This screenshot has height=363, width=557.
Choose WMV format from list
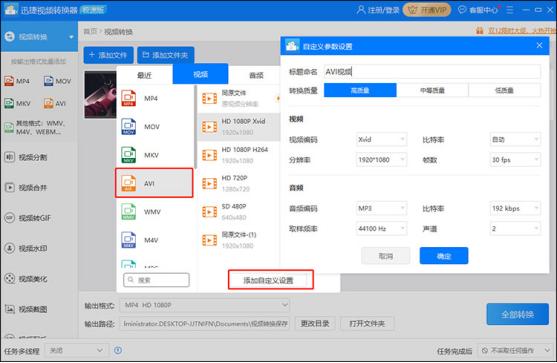(155, 212)
